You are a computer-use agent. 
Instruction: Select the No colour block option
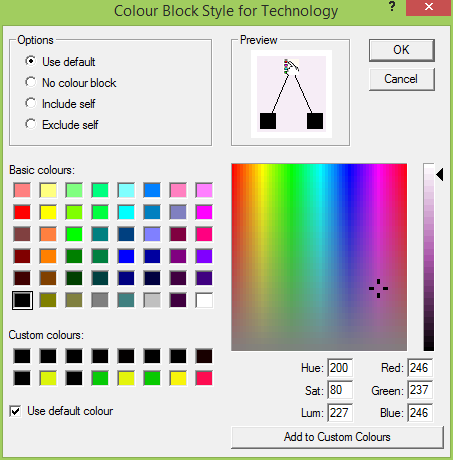[x=31, y=82]
